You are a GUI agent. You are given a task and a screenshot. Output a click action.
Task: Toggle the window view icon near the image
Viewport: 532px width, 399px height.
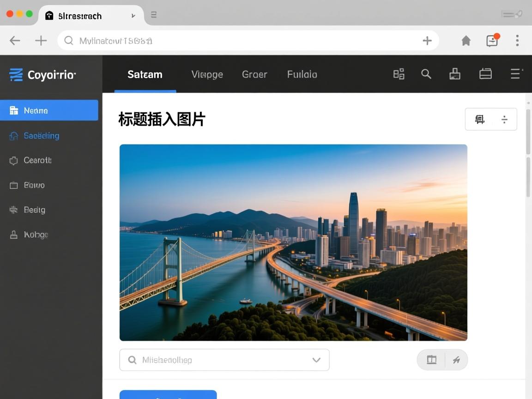pos(431,359)
